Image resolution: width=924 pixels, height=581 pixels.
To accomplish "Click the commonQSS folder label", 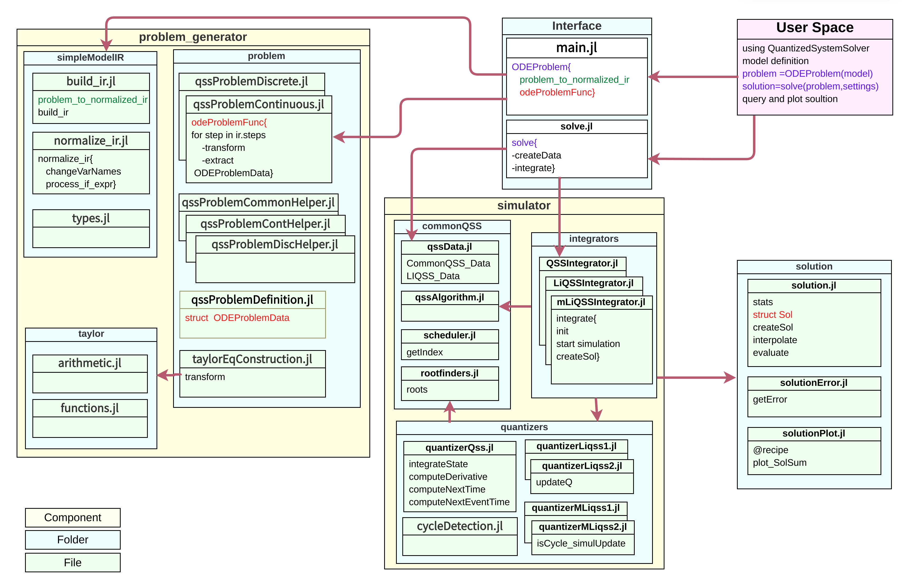I will pyautogui.click(x=452, y=226).
